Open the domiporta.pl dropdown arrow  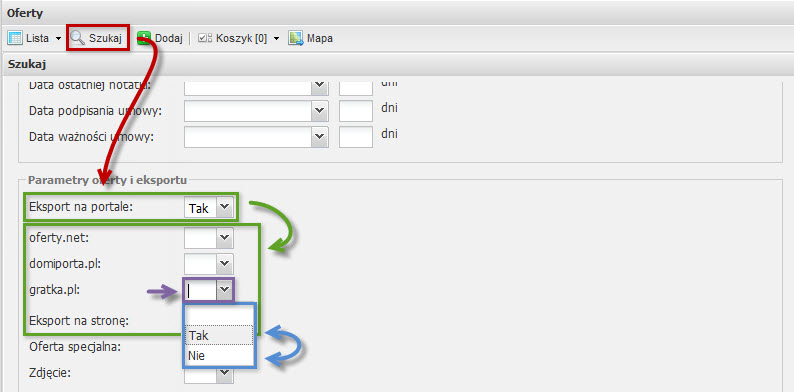click(224, 264)
